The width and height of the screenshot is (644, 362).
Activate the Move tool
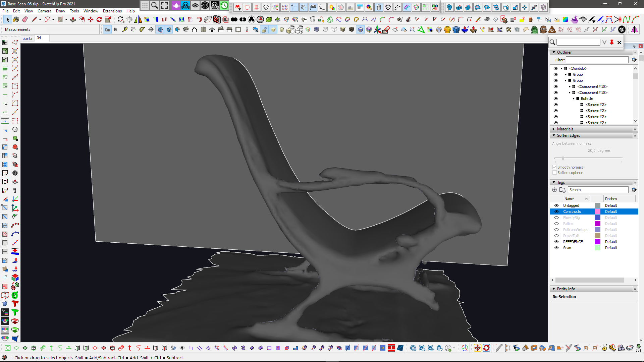coord(91,19)
